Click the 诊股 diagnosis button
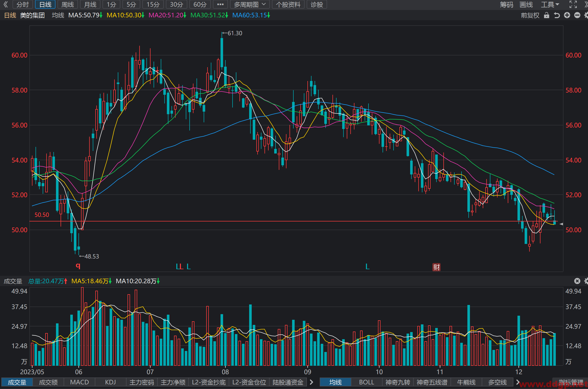The height and width of the screenshot is (389, 588). coord(317,4)
